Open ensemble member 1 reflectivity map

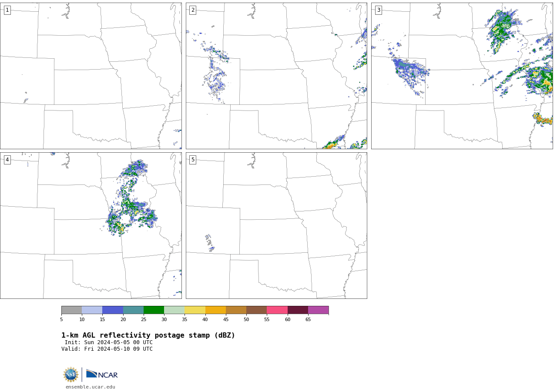point(91,76)
